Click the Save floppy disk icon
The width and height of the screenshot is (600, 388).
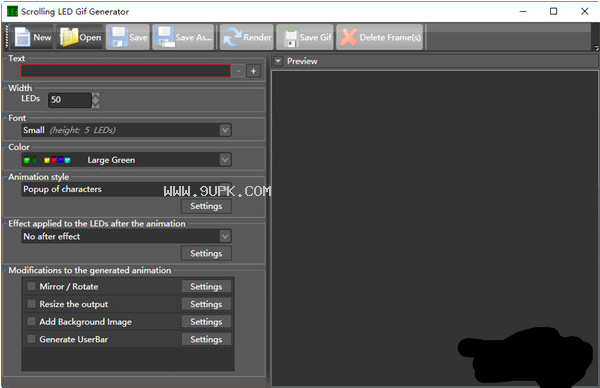118,37
